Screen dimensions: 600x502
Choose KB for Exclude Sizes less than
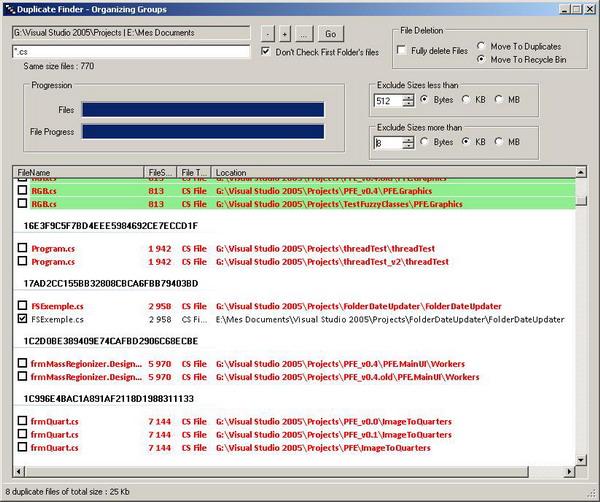point(465,101)
